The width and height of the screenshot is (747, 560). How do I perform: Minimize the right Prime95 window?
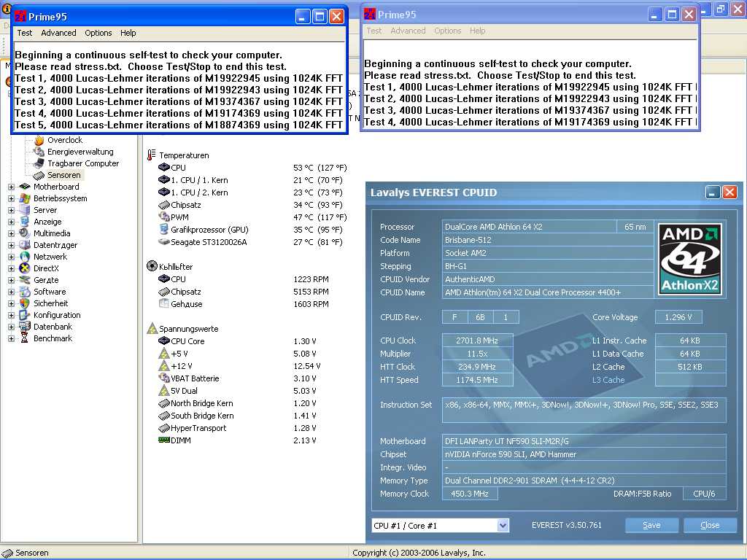pyautogui.click(x=656, y=15)
